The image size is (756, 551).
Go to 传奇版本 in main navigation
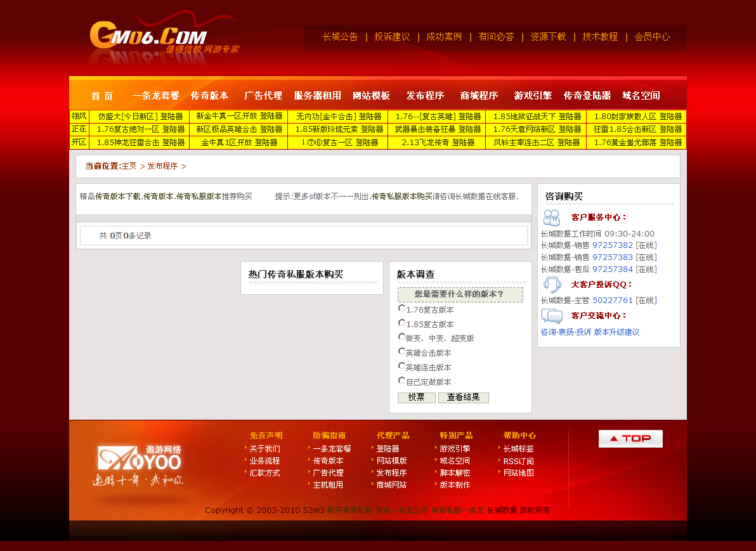(209, 96)
